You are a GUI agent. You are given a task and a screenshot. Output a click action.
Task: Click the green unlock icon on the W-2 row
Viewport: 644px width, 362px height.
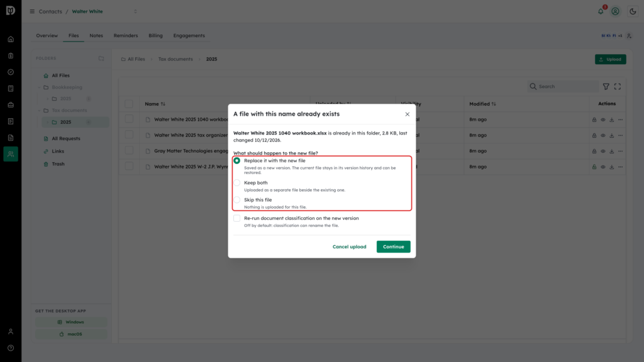pyautogui.click(x=594, y=167)
